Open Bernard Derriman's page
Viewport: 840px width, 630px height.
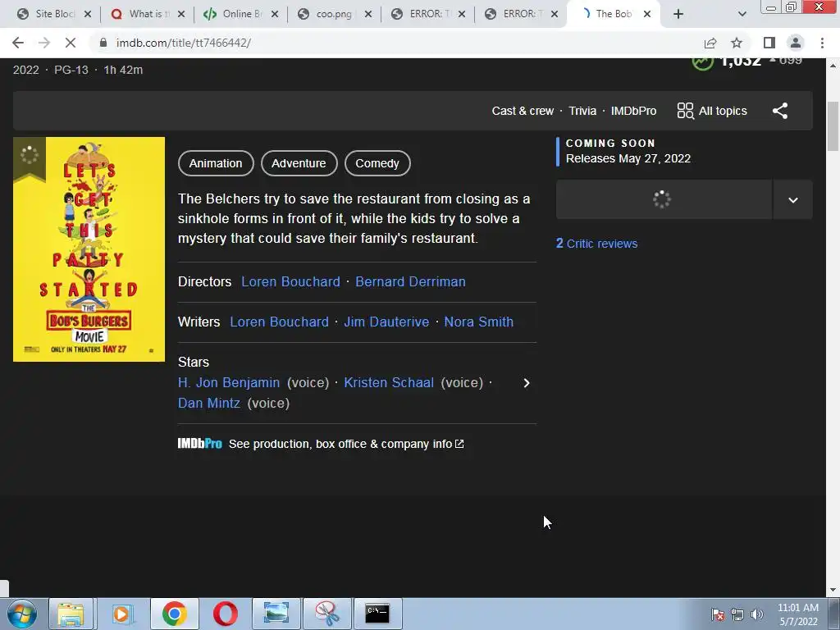pos(410,282)
